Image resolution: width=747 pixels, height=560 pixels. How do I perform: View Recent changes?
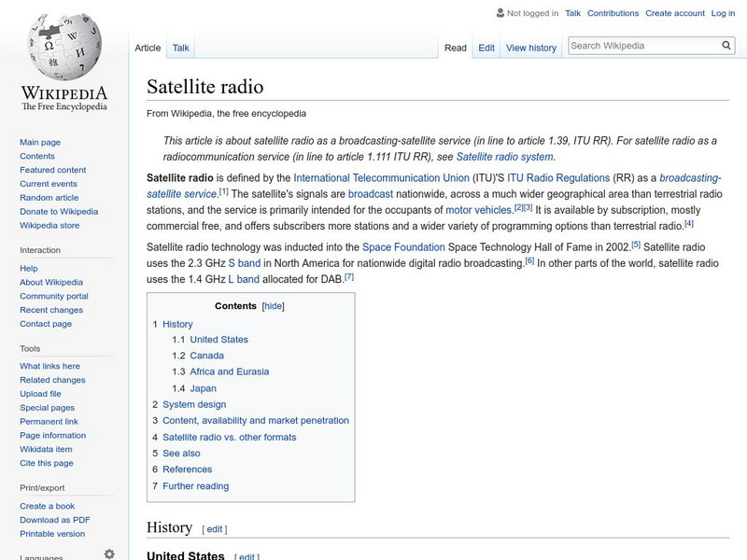click(51, 310)
